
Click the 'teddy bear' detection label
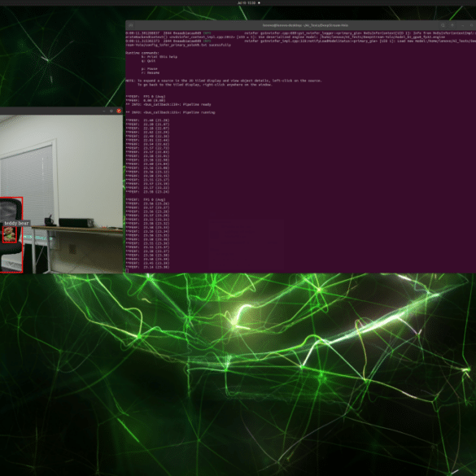tap(16, 223)
